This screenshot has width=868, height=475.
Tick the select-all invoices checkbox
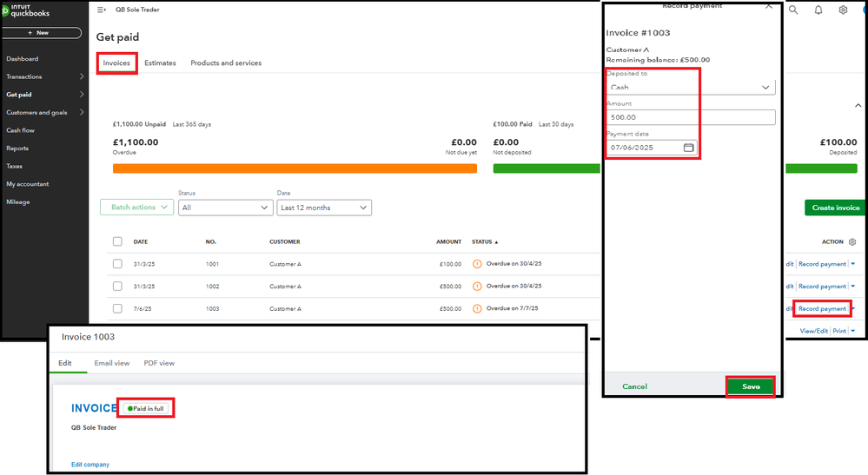117,241
